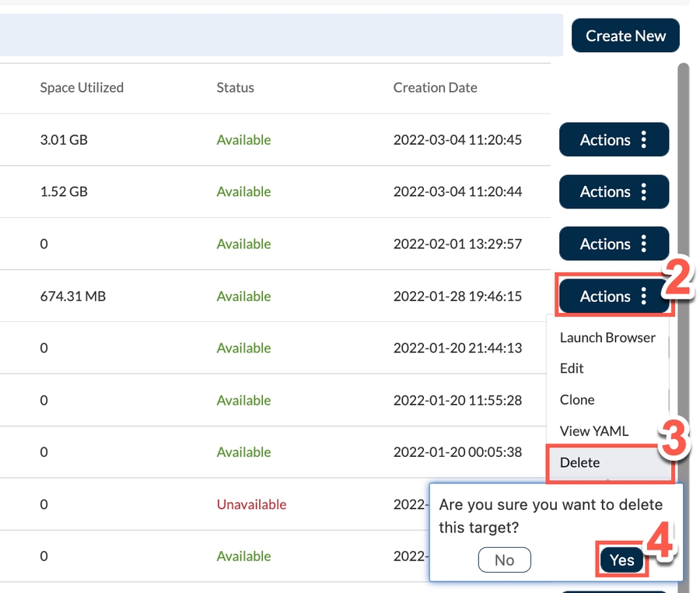
Task: Open Actions dropdown for the 1.52 GB row
Action: click(x=613, y=192)
